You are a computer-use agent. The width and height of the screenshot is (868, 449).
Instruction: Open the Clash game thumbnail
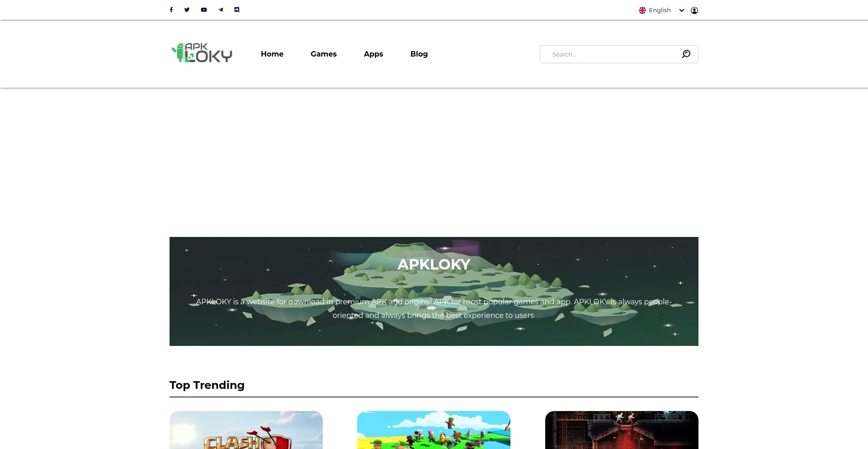[x=246, y=430]
